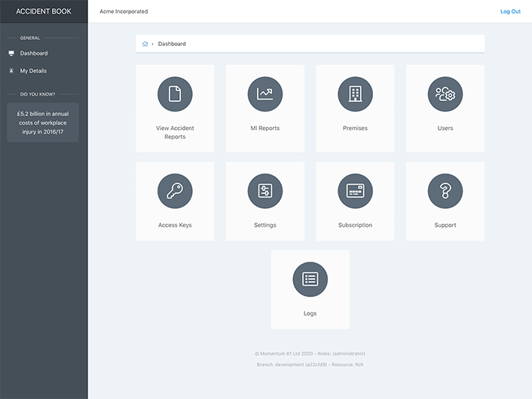Click the workplace injury fact box
532x399 pixels.
pyautogui.click(x=43, y=122)
